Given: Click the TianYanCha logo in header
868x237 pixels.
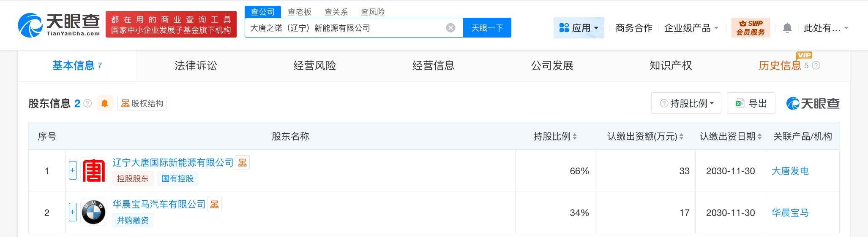Looking at the screenshot, I should pos(59,24).
